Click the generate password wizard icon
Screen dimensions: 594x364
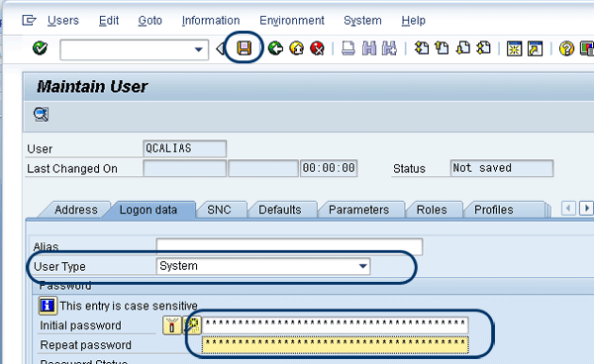tap(192, 325)
